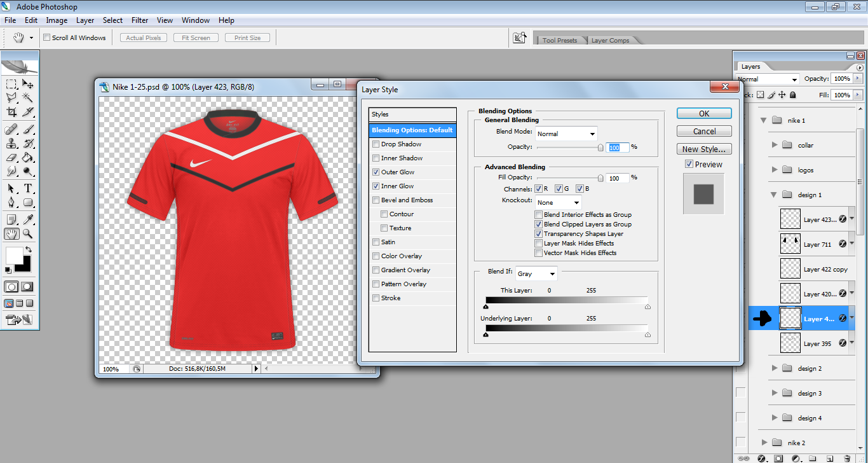868x463 pixels.
Task: Select the Brush tool
Action: [28, 129]
